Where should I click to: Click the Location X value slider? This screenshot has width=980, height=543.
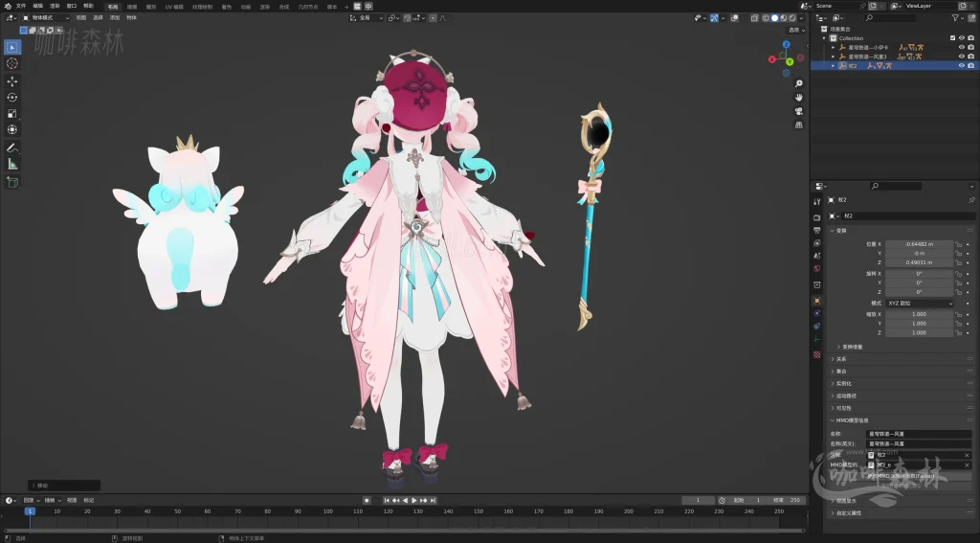pos(919,244)
